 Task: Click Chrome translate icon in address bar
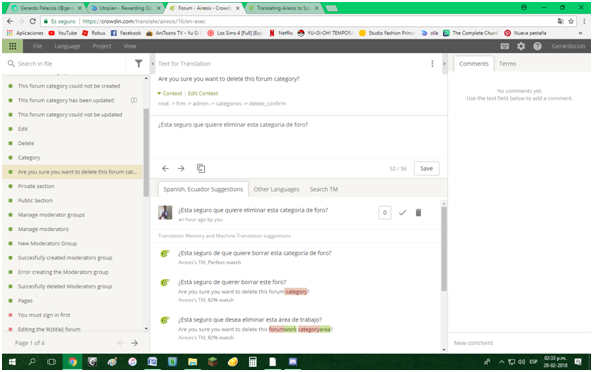(x=560, y=21)
